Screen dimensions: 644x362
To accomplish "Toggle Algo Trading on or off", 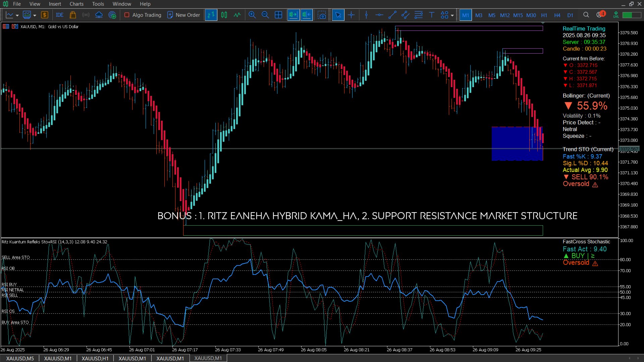I will pos(143,15).
